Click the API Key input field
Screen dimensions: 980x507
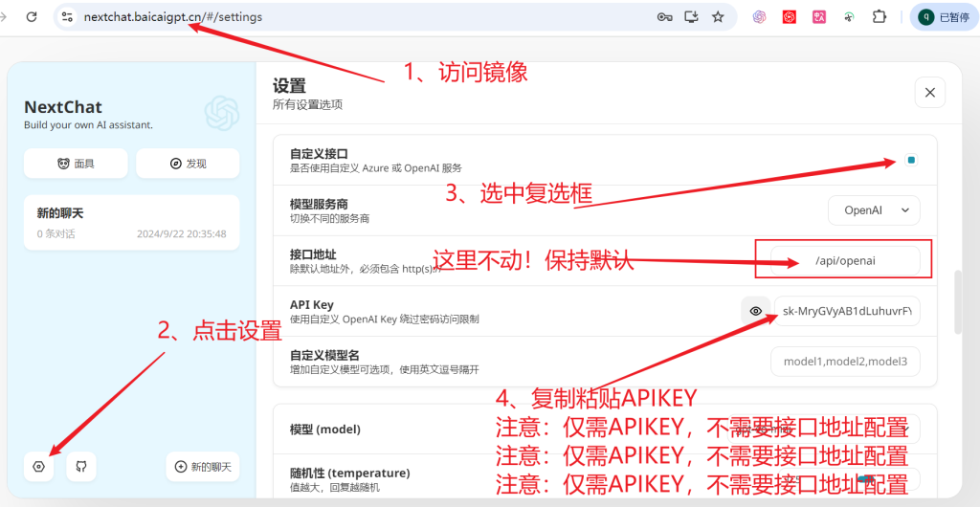(848, 311)
